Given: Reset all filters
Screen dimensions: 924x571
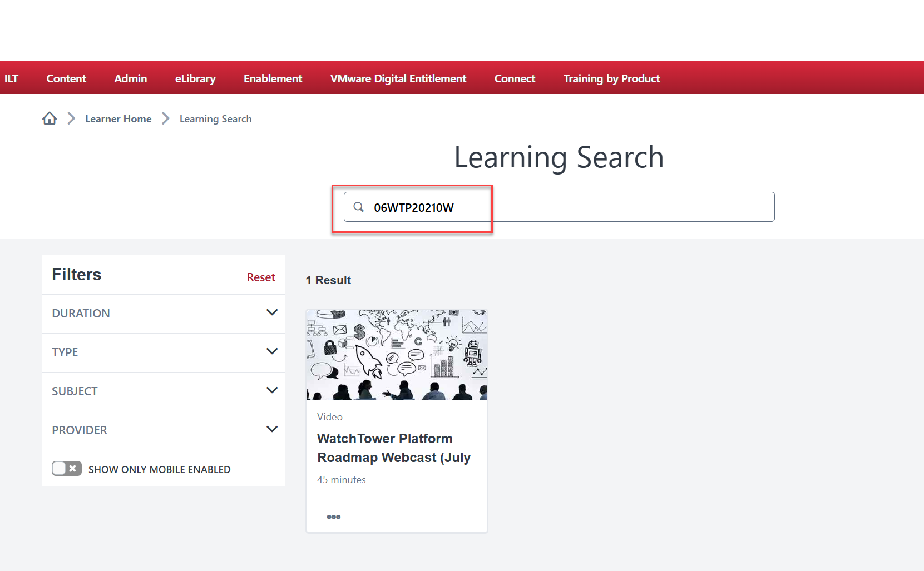Looking at the screenshot, I should 261,277.
